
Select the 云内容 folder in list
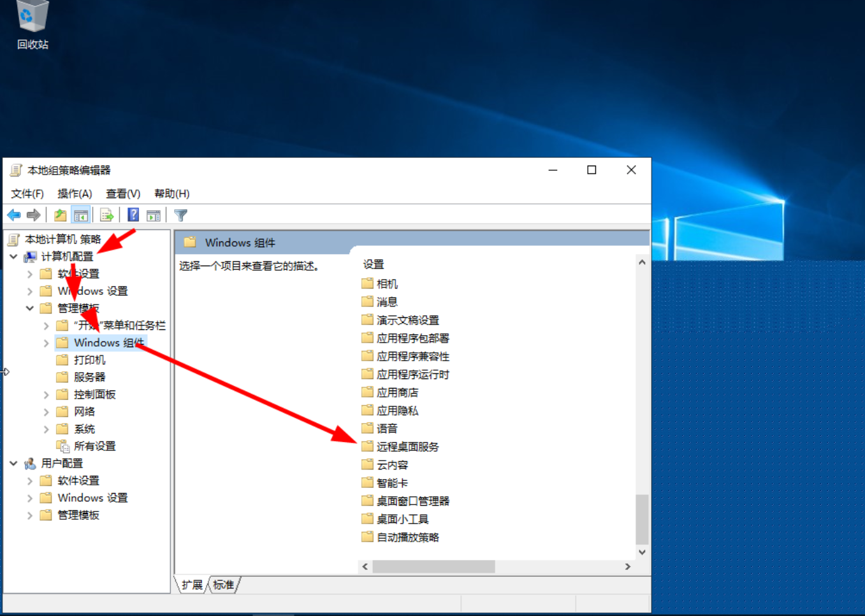tap(393, 464)
